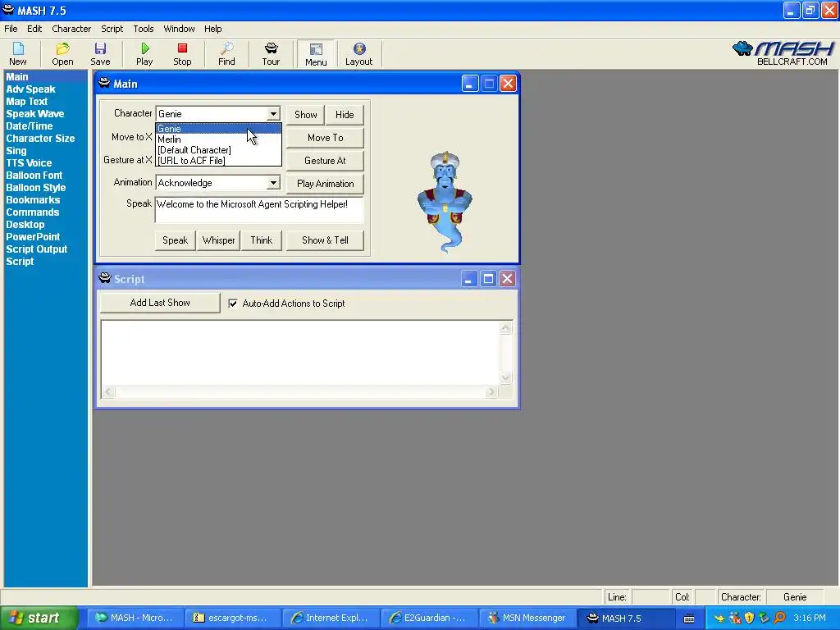
Task: Launch the Tour from the toolbar
Action: tap(271, 53)
